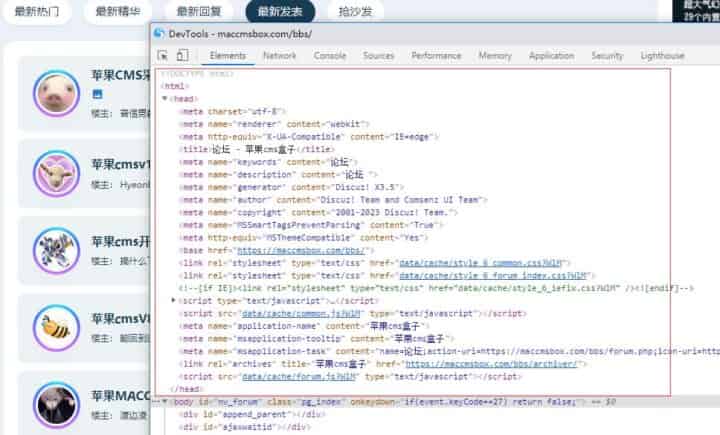Select the title 论坛 element line

pos(257,149)
